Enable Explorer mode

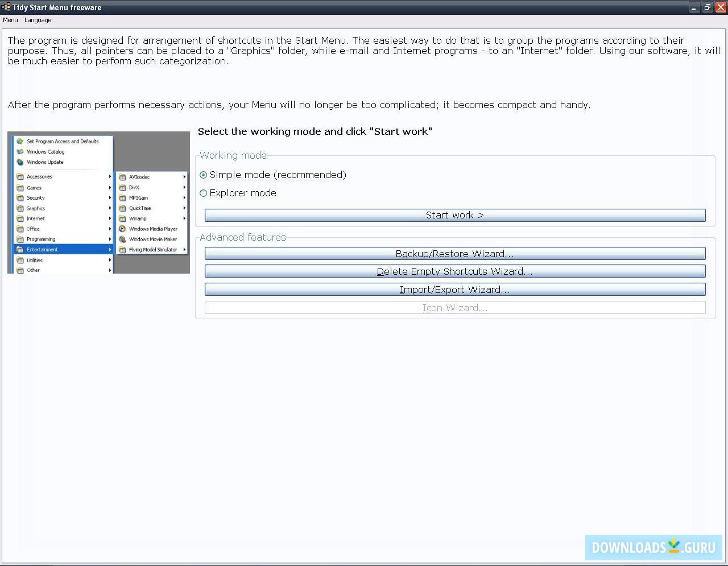[203, 193]
